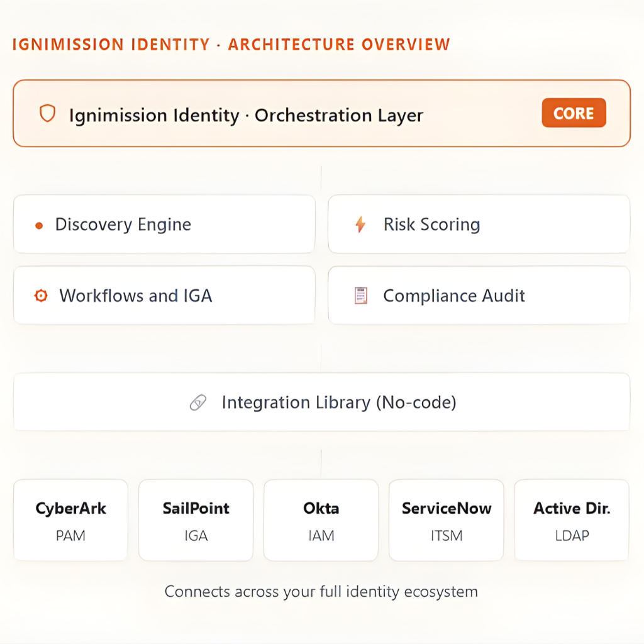This screenshot has height=644, width=644.
Task: Open the Discovery Engine card
Action: (x=164, y=225)
